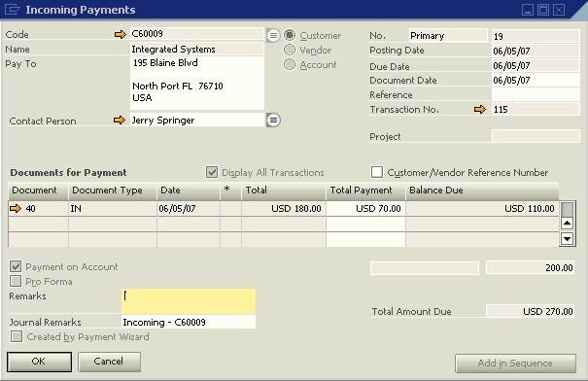This screenshot has width=588, height=381.
Task: Click the table scrollbar thumb at top
Action: tap(567, 209)
